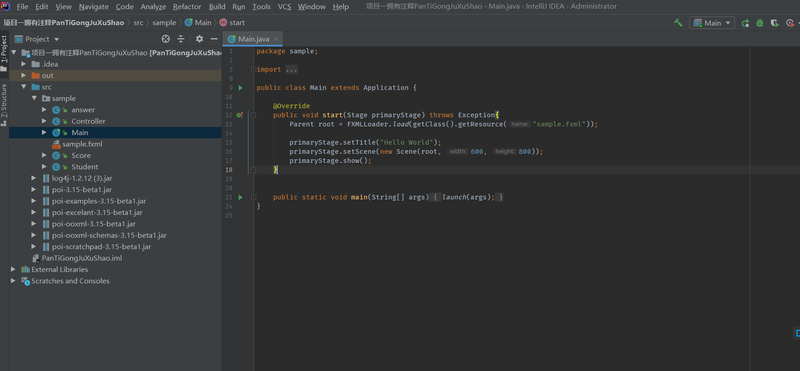Collapse the src folder arrow
The height and width of the screenshot is (371, 800).
(x=23, y=87)
